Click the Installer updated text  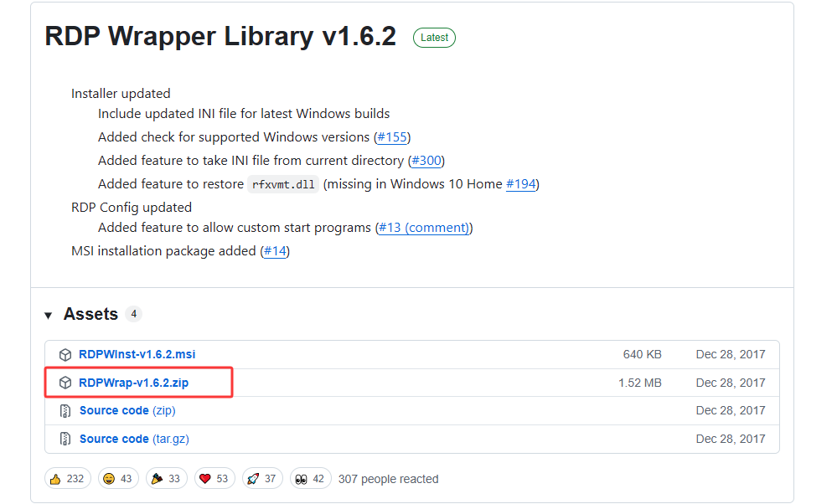[121, 94]
